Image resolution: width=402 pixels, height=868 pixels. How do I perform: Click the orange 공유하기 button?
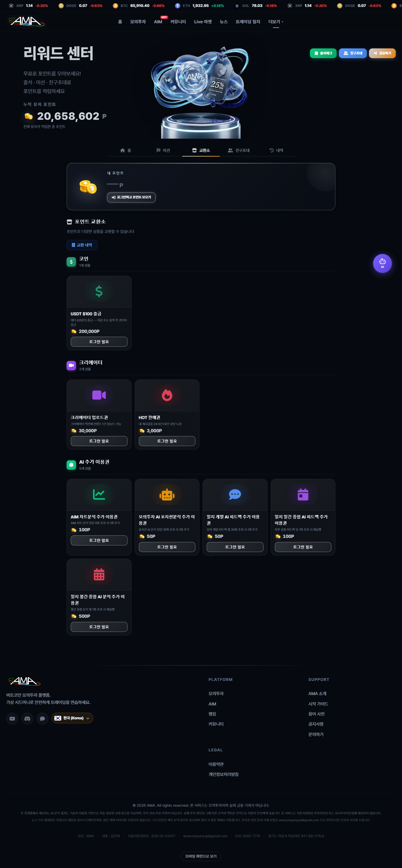pos(382,53)
